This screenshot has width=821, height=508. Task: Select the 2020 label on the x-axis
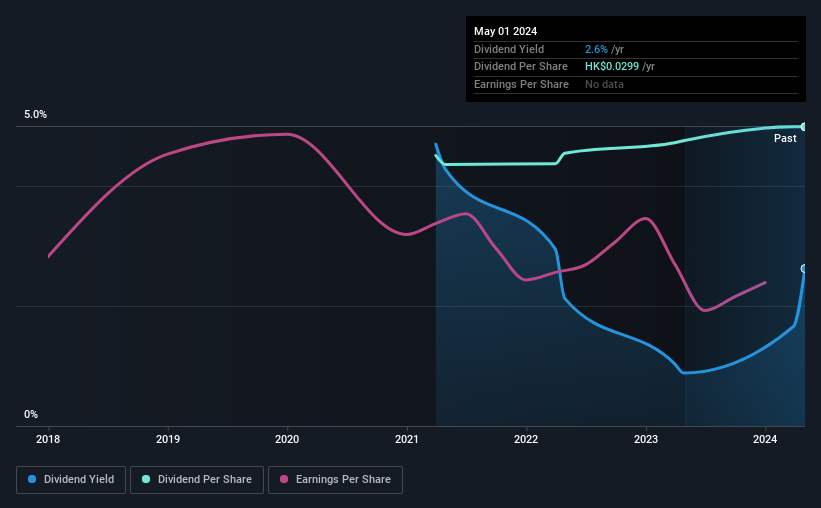point(287,439)
